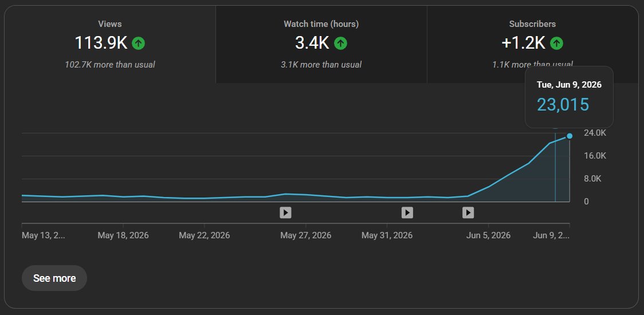644x315 pixels.
Task: Click the green up arrow beside 3.4K
Action: pyautogui.click(x=340, y=43)
